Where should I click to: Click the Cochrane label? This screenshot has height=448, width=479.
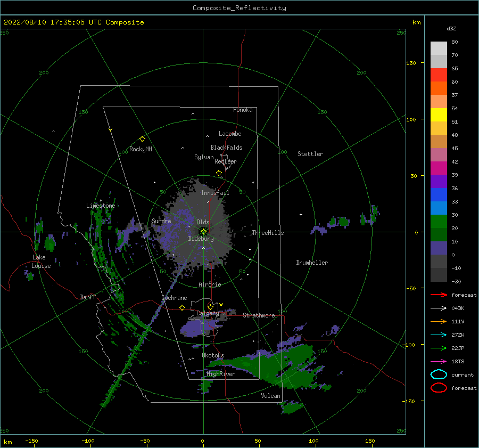click(x=174, y=298)
